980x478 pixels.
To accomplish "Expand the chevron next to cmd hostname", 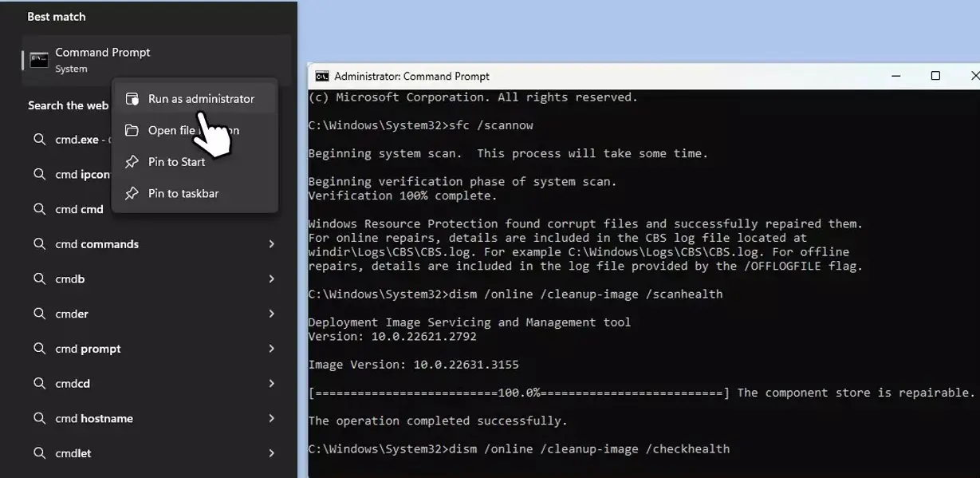I will click(x=272, y=418).
